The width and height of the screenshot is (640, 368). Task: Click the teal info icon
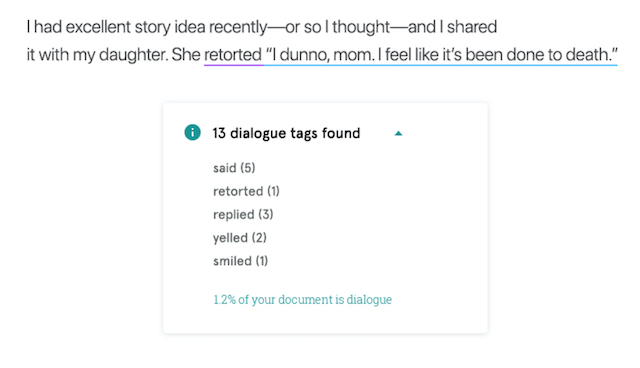tap(192, 132)
